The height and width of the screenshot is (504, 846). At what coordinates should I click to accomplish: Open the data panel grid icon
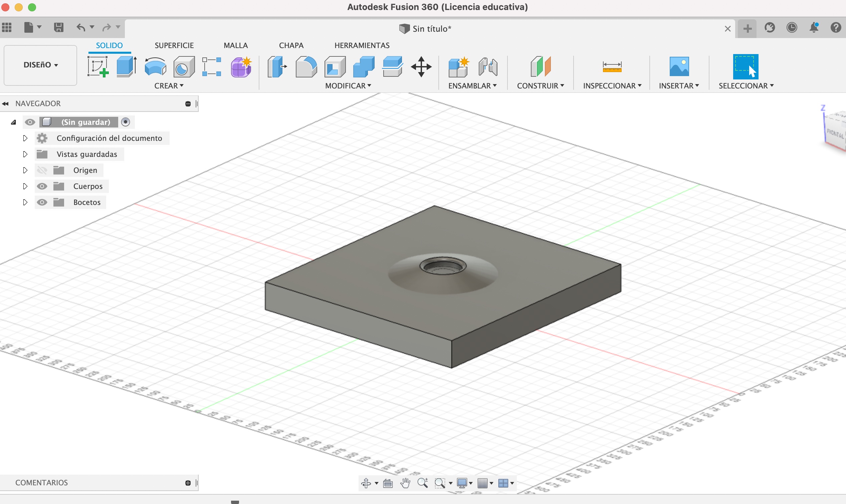tap(7, 27)
